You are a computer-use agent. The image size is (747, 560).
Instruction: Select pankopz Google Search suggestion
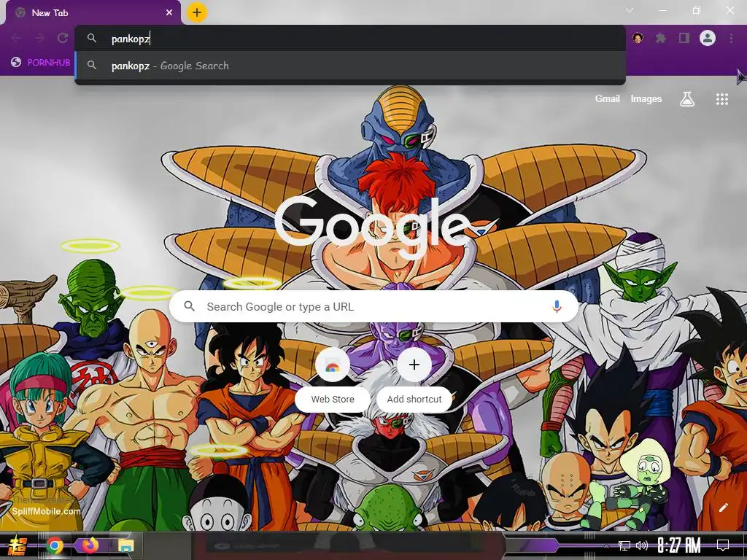[x=350, y=66]
